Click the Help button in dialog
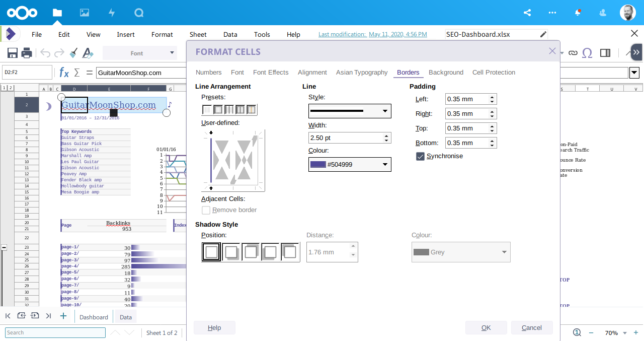644x341 pixels. 214,327
